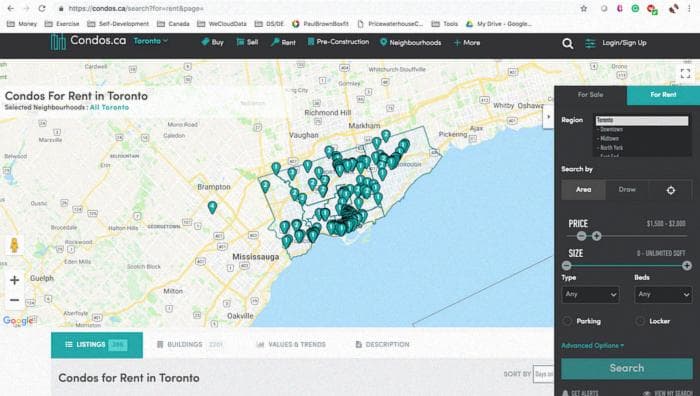Open the Beds dropdown
Image resolution: width=700 pixels, height=396 pixels.
coord(663,295)
